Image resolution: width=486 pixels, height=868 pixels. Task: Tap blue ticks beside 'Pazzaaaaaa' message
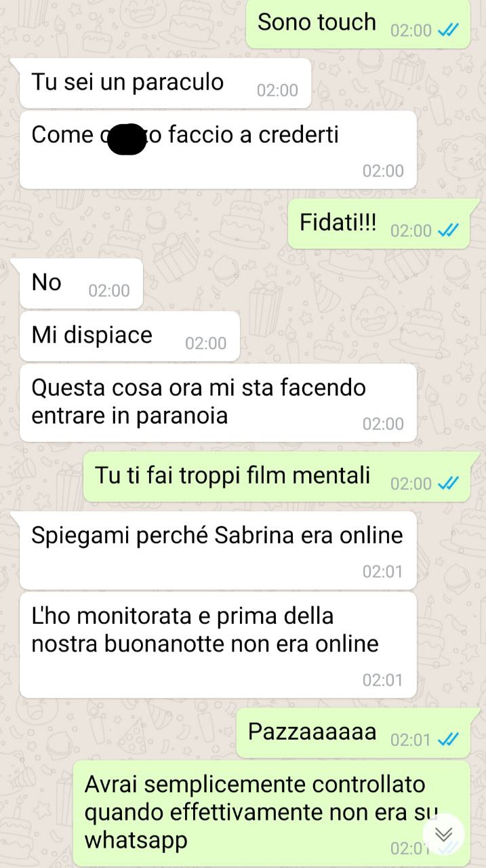[x=449, y=740]
